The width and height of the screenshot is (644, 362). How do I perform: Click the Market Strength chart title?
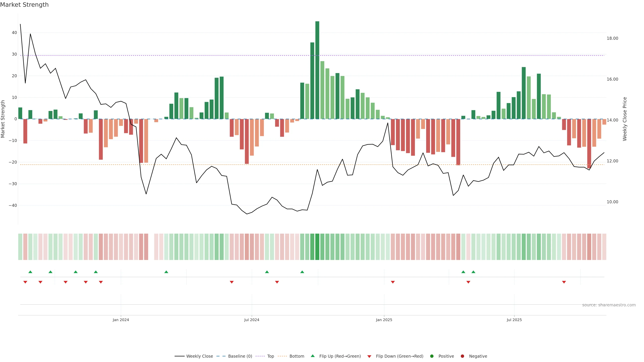pyautogui.click(x=24, y=5)
